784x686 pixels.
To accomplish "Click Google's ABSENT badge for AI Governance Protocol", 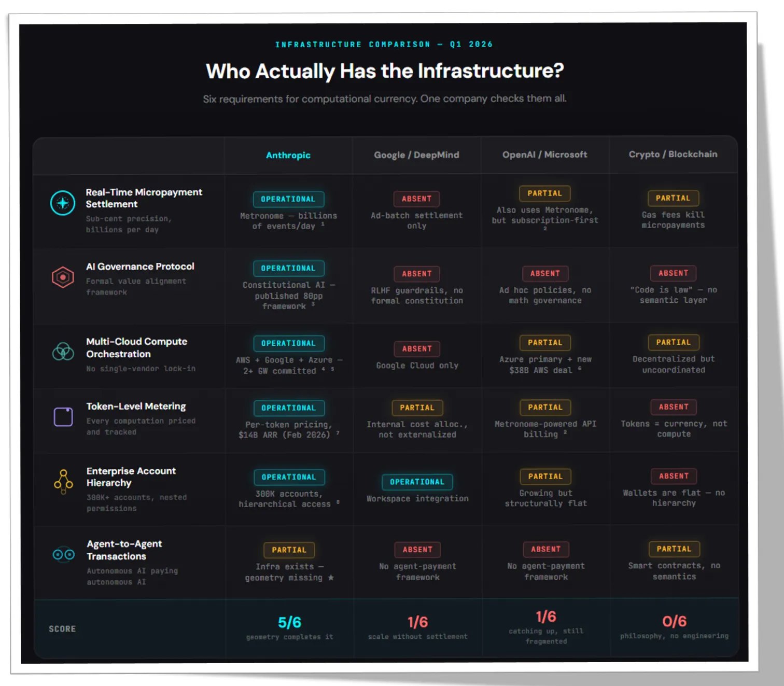I will (417, 274).
